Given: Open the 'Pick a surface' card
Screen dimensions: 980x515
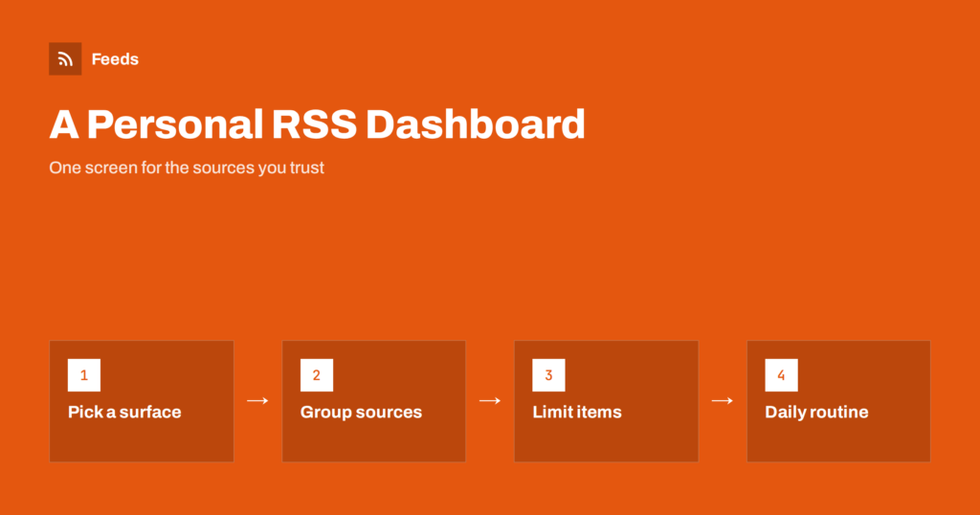Looking at the screenshot, I should point(142,401).
